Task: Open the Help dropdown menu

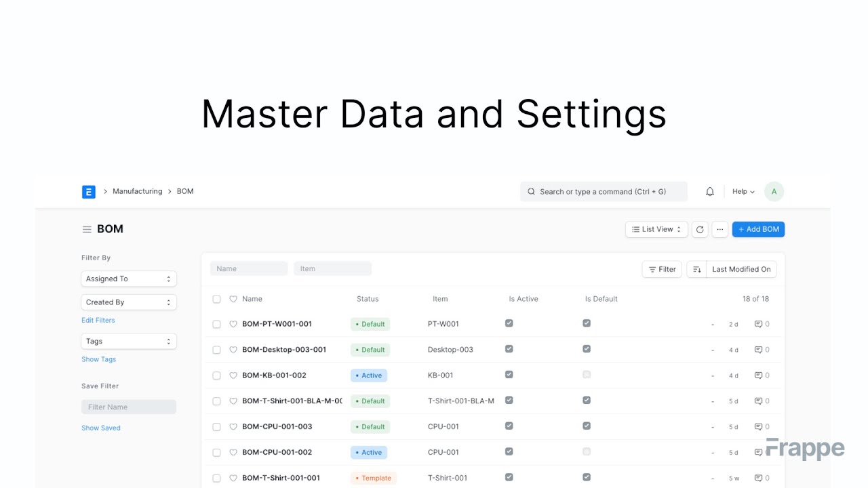Action: pyautogui.click(x=743, y=192)
